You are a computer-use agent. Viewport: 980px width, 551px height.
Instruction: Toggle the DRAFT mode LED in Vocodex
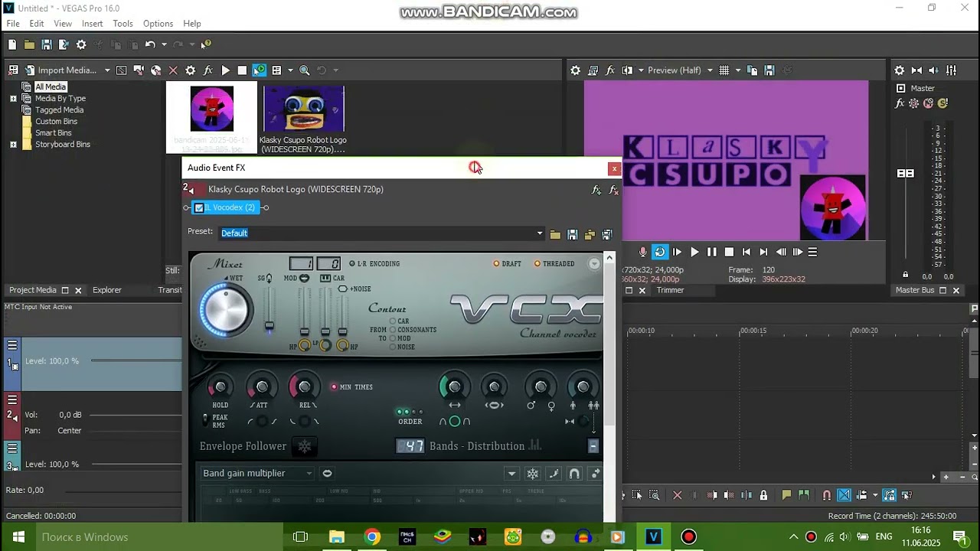click(x=496, y=263)
